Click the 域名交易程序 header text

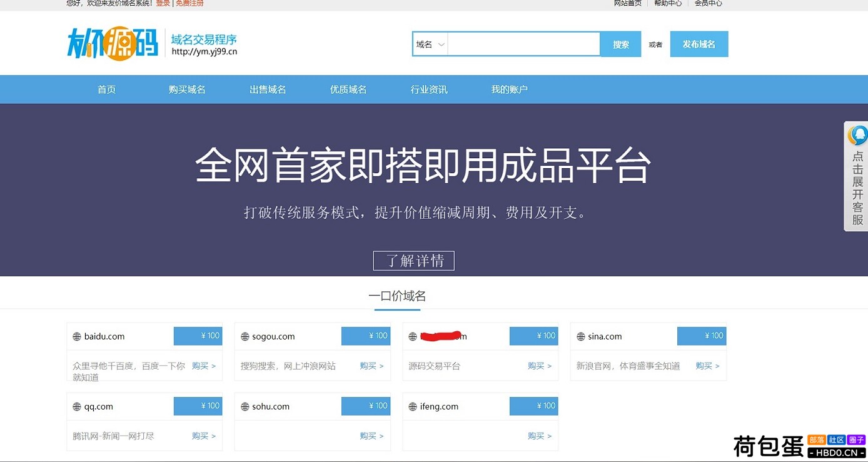[x=204, y=39]
